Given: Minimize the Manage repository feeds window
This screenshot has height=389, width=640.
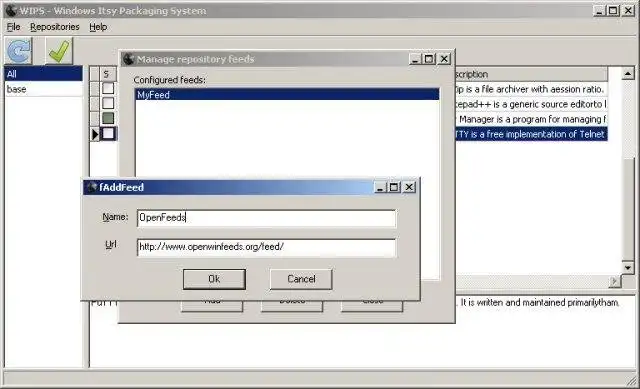Looking at the screenshot, I should pos(415,59).
